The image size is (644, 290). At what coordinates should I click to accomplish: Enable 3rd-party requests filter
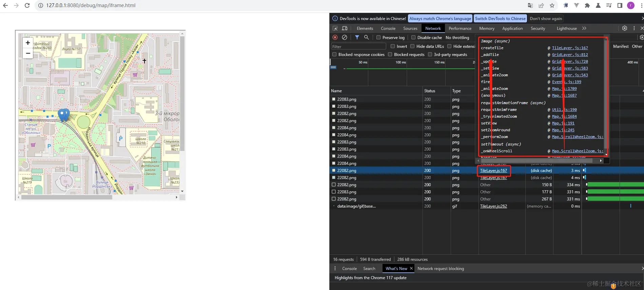click(430, 55)
